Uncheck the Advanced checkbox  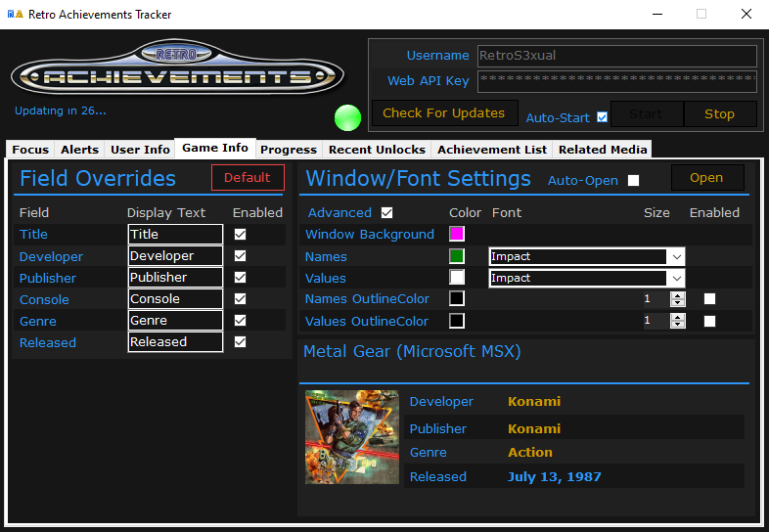tap(387, 213)
